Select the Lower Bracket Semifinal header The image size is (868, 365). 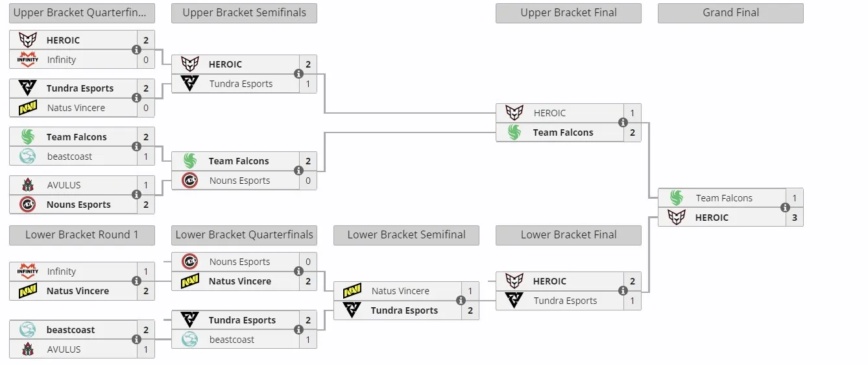[406, 235]
